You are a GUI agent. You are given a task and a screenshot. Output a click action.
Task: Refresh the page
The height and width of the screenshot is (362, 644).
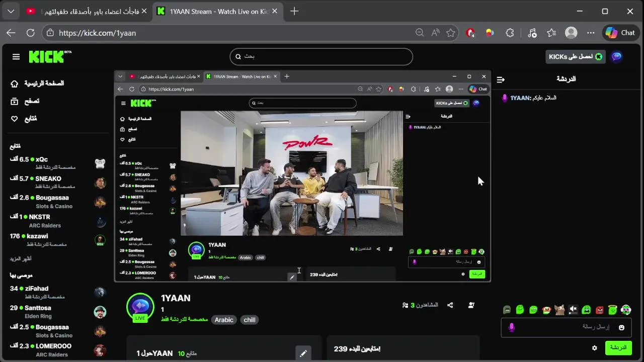click(30, 33)
